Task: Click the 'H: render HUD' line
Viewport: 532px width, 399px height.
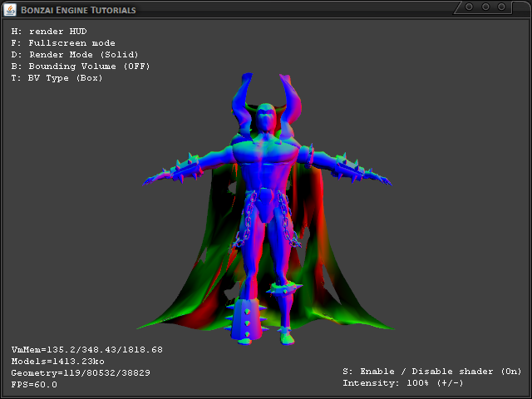Action: pyautogui.click(x=49, y=32)
